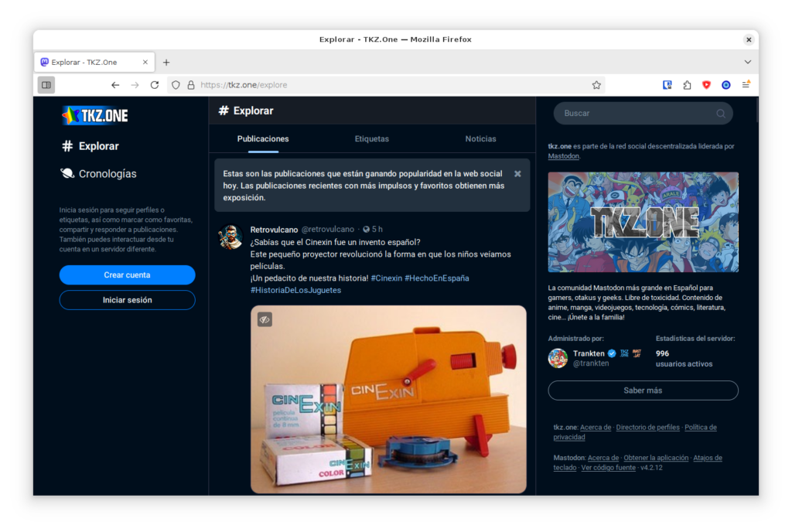Click the Cinexin projector photo
792x532 pixels.
click(x=388, y=402)
